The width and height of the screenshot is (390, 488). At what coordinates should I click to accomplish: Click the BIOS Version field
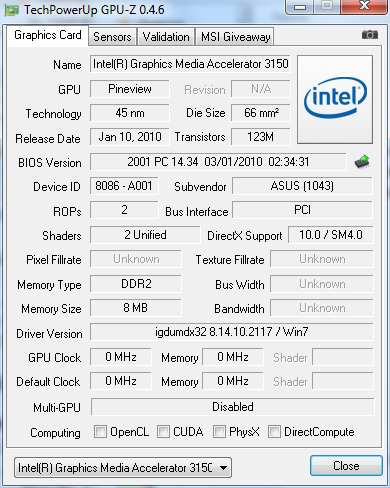tap(218, 162)
